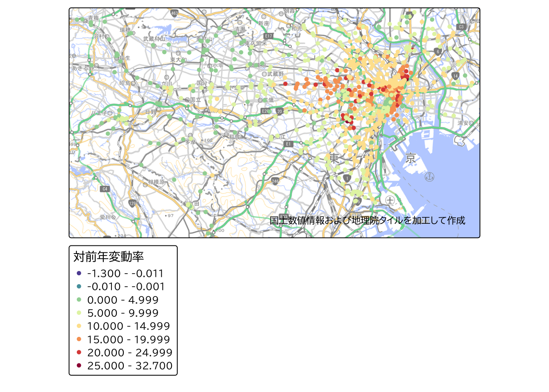Click the route 463 shield marker

click(x=174, y=13)
